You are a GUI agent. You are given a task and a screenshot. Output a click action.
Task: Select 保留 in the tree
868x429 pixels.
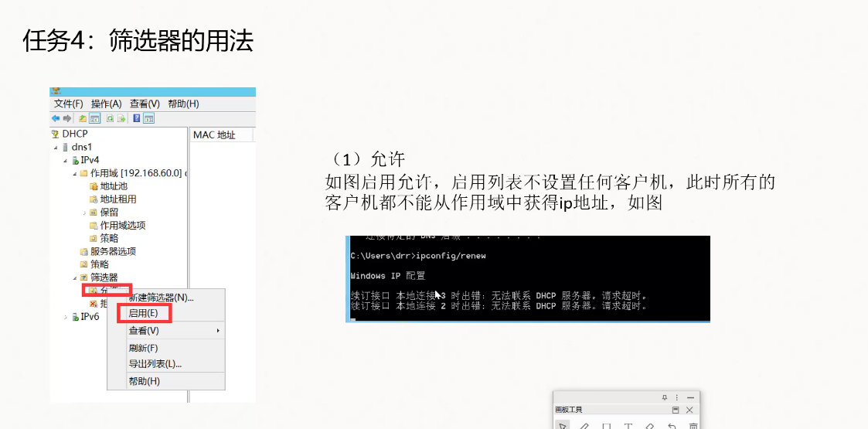(109, 213)
